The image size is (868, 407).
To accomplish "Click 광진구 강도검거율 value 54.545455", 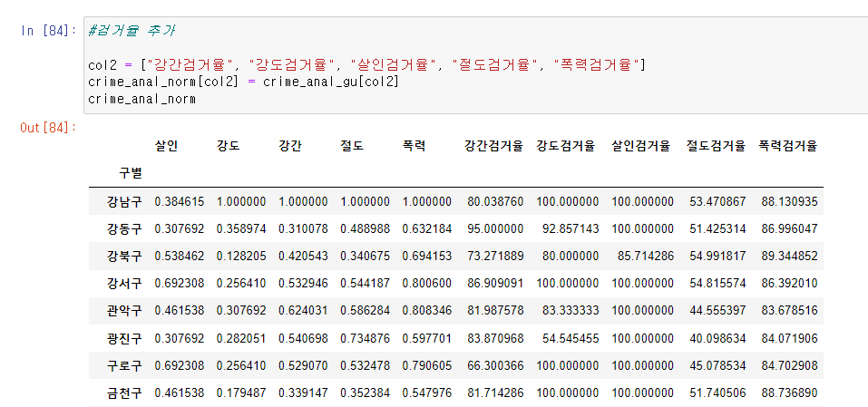I will click(x=571, y=338).
